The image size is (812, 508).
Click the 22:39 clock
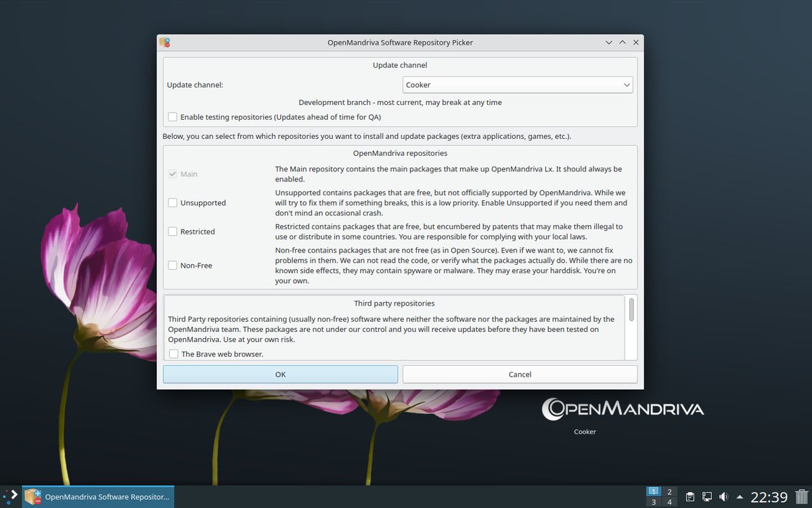tap(769, 497)
